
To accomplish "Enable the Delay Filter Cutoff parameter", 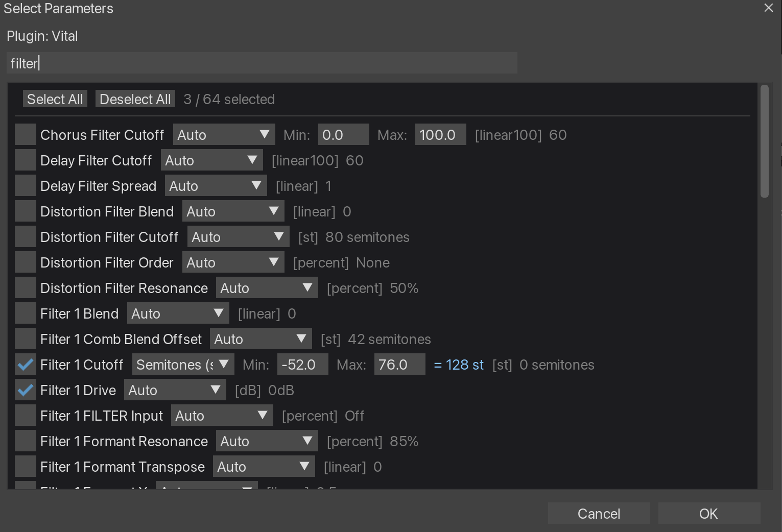I will 26,160.
